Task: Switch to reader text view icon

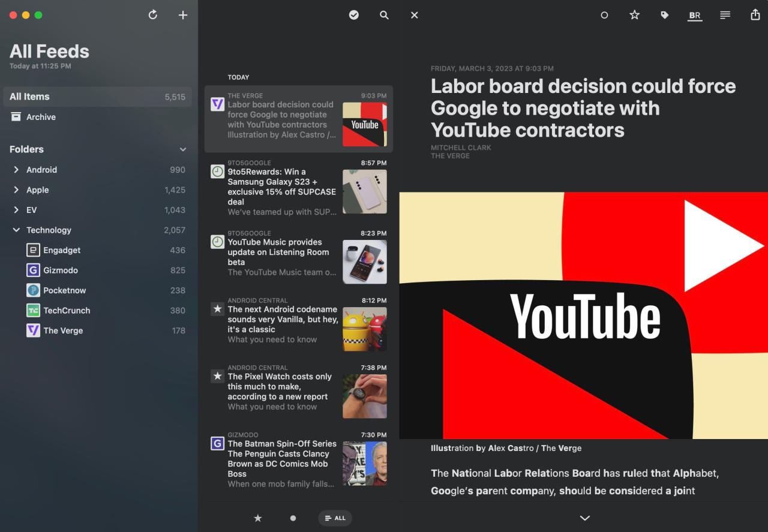Action: coord(725,15)
